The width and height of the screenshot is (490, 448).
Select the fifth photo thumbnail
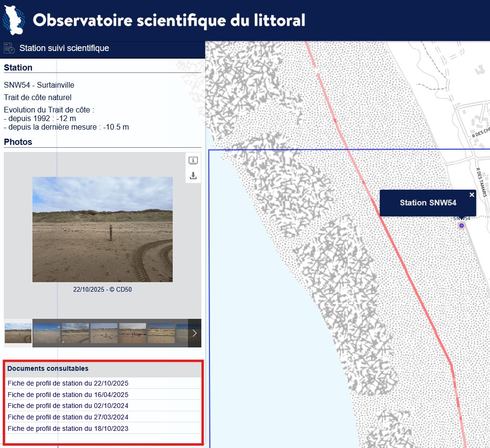pyautogui.click(x=133, y=333)
